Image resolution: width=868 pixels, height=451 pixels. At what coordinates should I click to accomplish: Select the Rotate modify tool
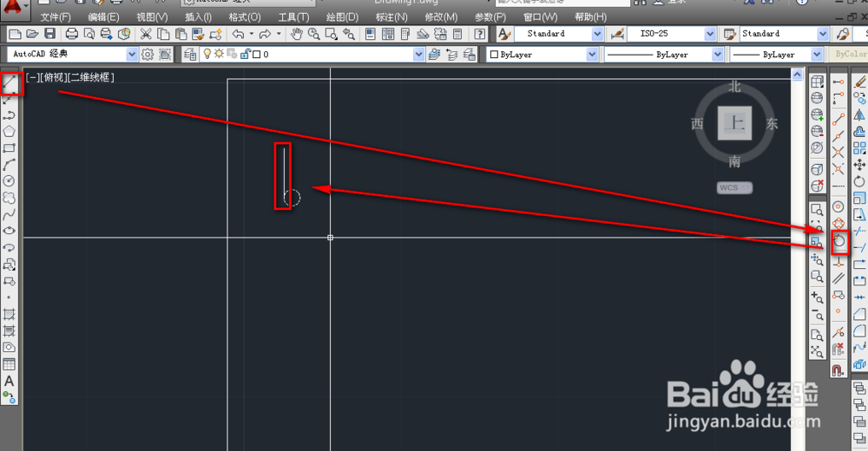pyautogui.click(x=859, y=181)
